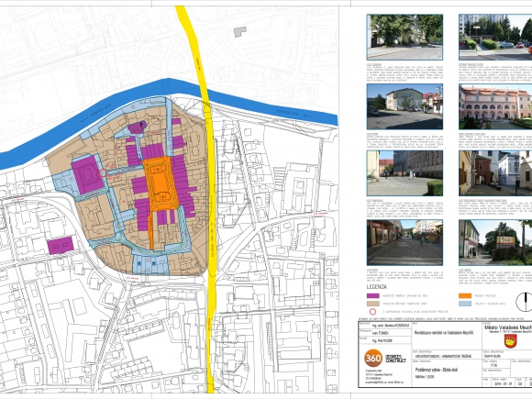The width and height of the screenshot is (532, 399).
Task: Click the 360 Degrees Construct logo
Action: [x=385, y=359]
